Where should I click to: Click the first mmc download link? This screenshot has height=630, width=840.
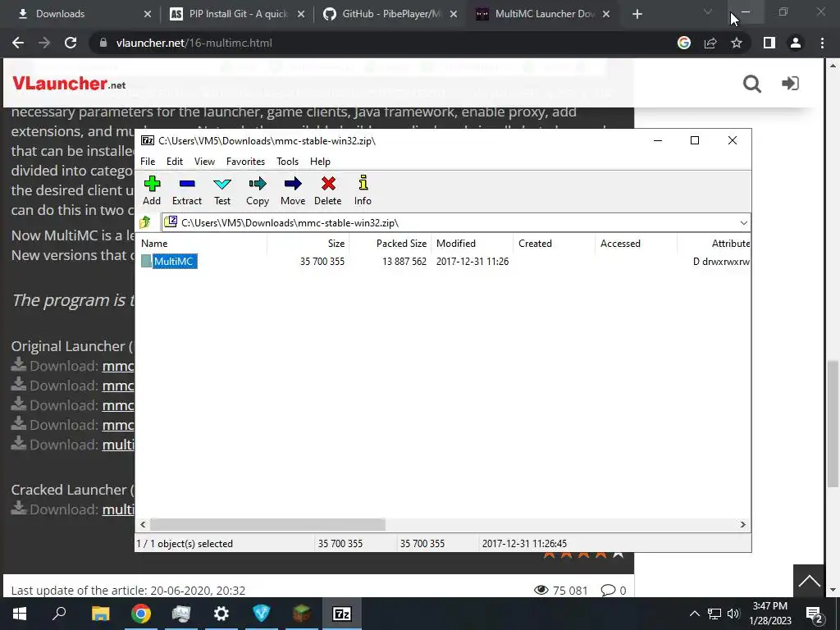[x=118, y=366]
